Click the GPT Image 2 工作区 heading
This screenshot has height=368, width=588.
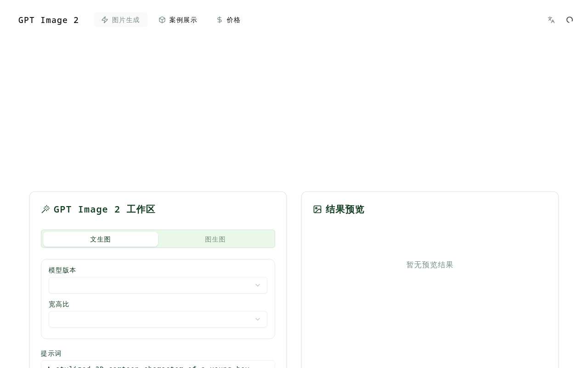[x=104, y=209]
